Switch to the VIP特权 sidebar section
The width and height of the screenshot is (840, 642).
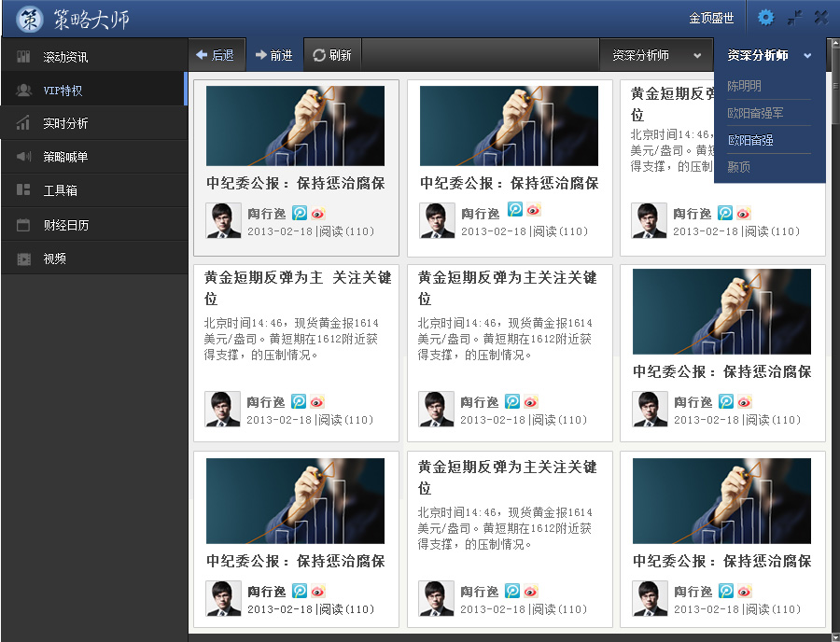23,90
